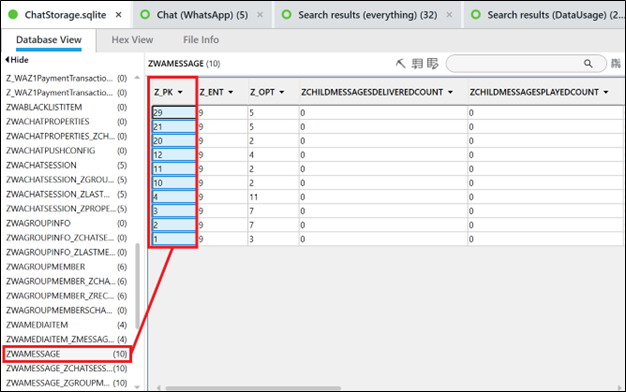This screenshot has width=626, height=392.
Task: Click the green ring icon on Search results (everything) tab
Action: point(286,15)
